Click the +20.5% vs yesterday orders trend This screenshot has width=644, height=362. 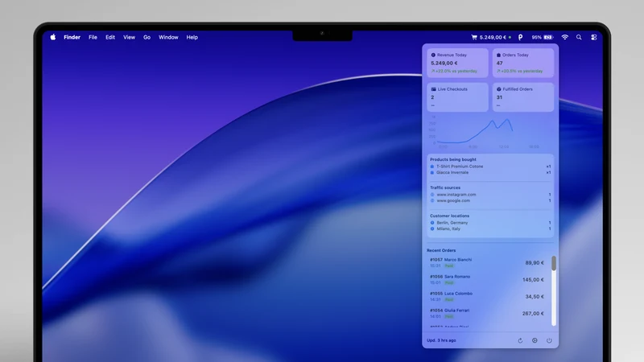(x=519, y=71)
